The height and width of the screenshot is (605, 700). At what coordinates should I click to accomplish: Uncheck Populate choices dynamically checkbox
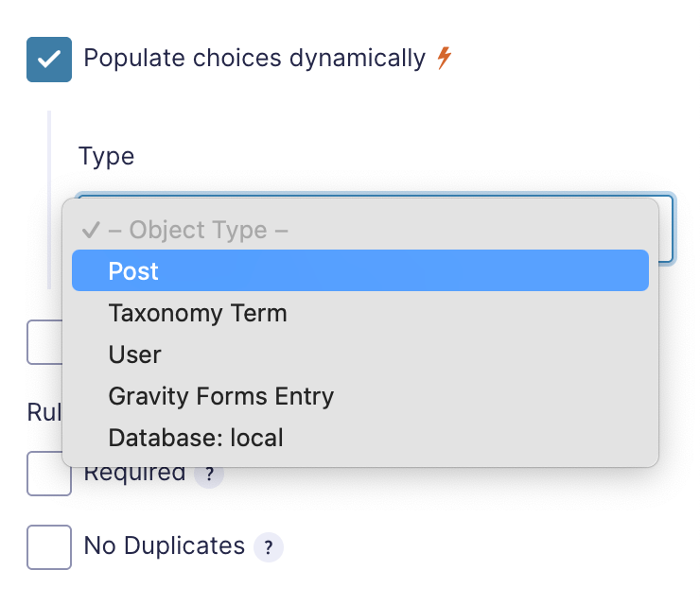[49, 60]
